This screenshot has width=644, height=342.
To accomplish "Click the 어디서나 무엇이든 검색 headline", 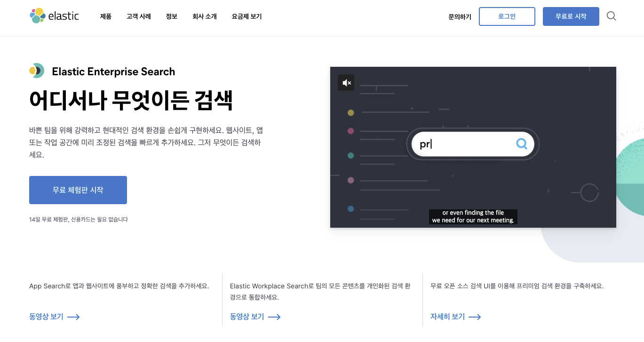I will click(x=131, y=100).
